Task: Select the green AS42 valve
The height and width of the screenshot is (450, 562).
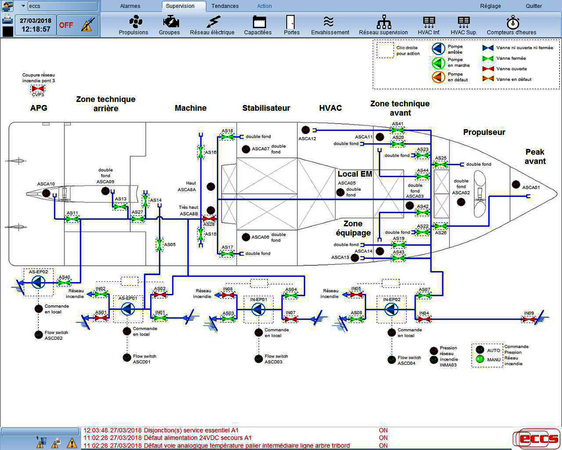Action: 423,213
